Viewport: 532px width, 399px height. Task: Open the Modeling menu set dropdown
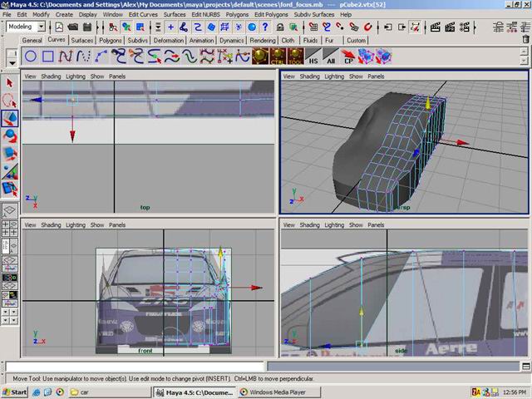click(x=26, y=27)
